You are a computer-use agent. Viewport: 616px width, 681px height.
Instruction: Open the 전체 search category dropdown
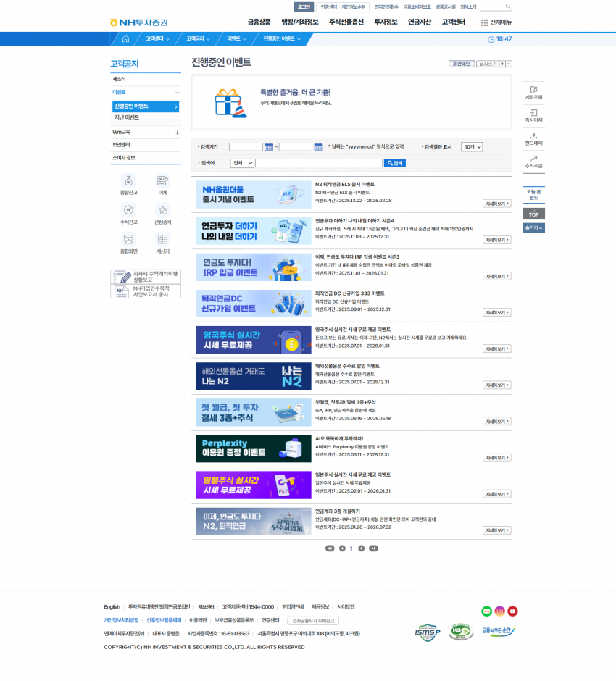[242, 163]
